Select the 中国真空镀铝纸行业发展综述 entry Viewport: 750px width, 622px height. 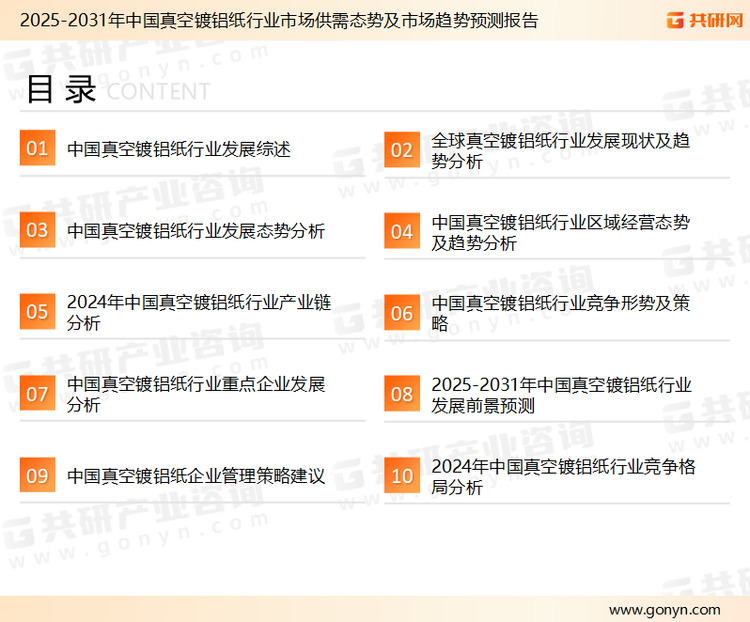[x=179, y=149]
